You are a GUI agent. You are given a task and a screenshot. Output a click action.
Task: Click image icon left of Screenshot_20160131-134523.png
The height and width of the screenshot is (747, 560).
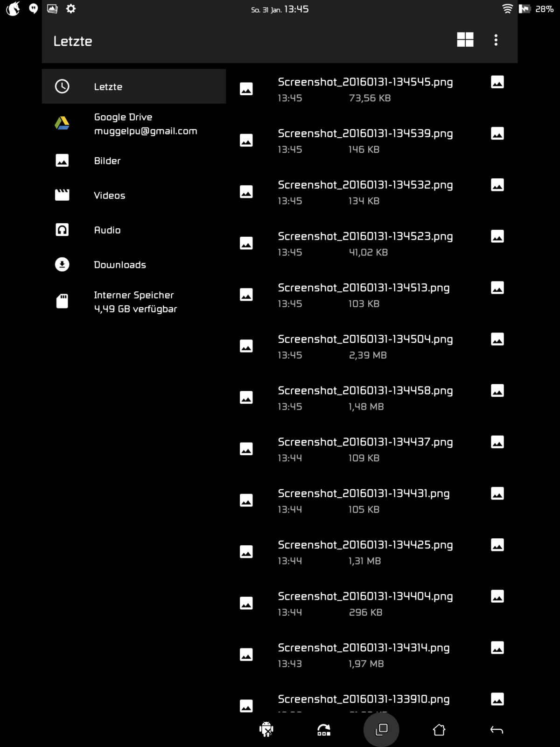246,243
